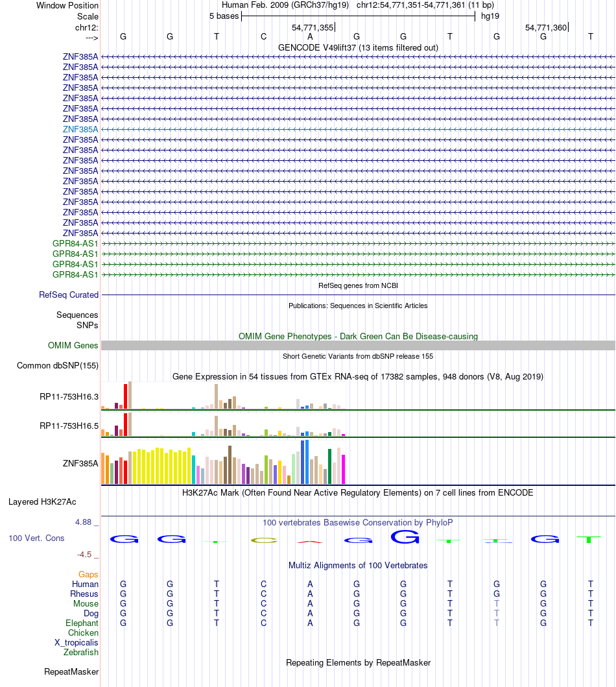Open the OMIM Gene Phenotypes track title
Screen dimensions: 616x687
click(358, 337)
